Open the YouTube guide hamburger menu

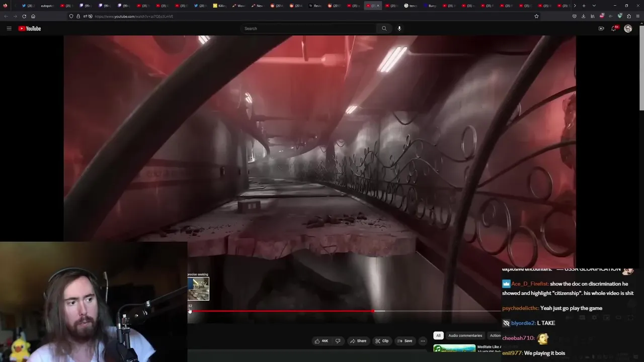coord(9,29)
